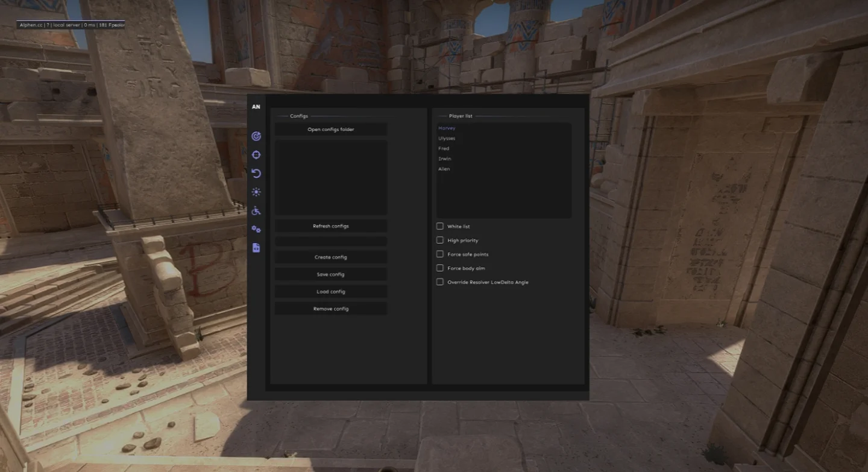
Task: Click the Remove config button
Action: [331, 309]
